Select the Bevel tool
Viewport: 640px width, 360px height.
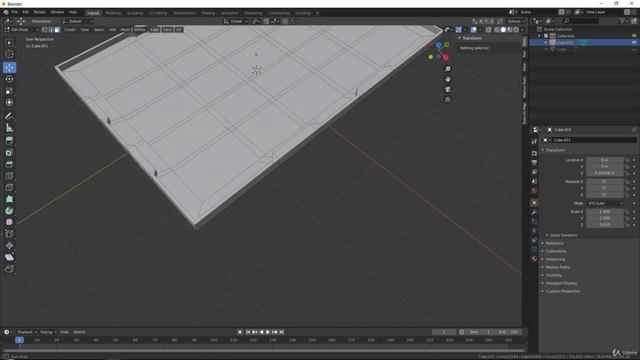coord(9,164)
